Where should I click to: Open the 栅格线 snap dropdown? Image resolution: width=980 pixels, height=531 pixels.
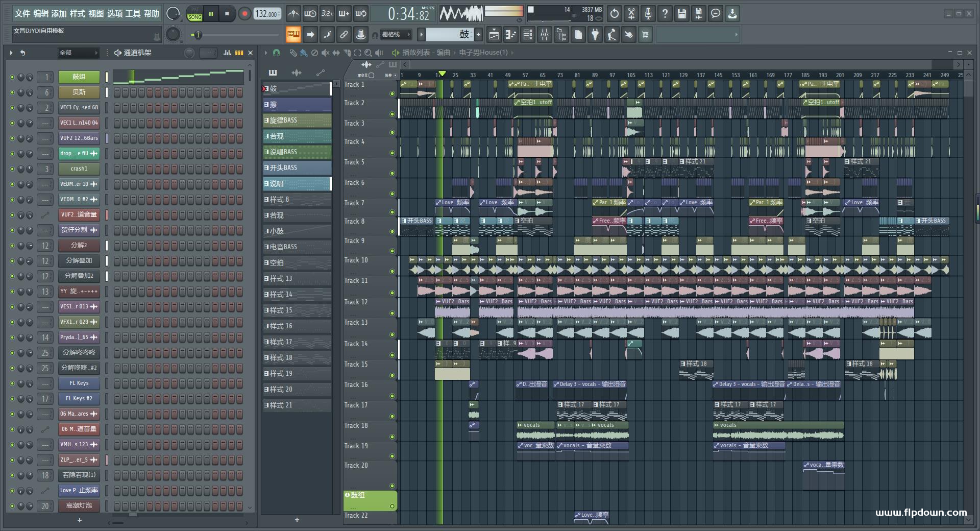[396, 35]
